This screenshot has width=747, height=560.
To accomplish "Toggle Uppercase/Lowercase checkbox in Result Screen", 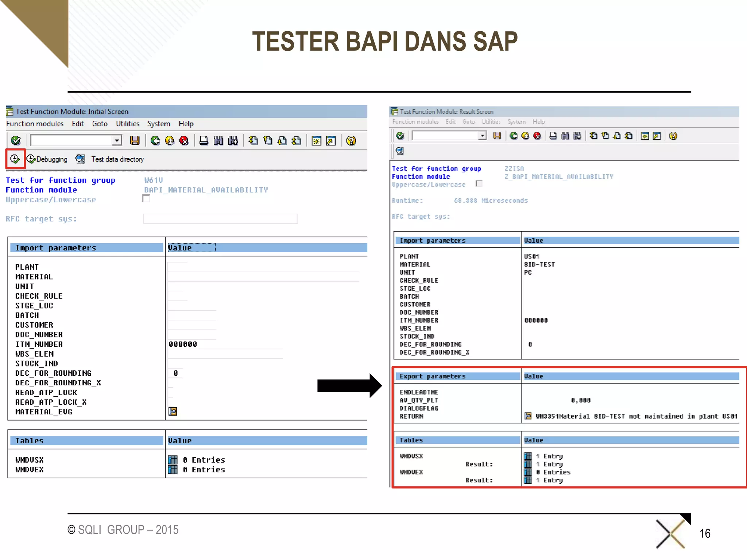I will [479, 184].
